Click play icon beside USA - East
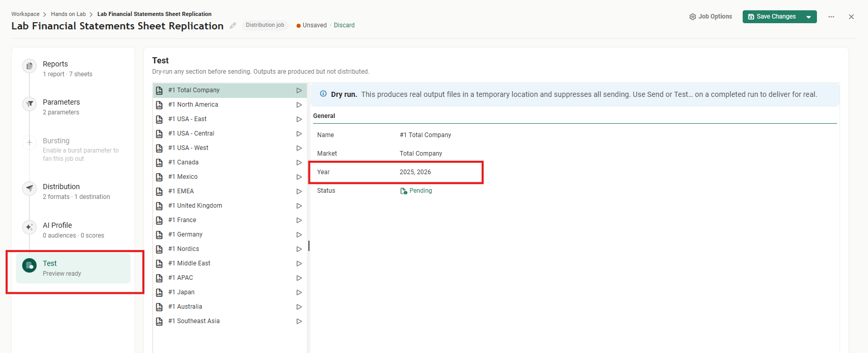868x353 pixels. pyautogui.click(x=299, y=119)
